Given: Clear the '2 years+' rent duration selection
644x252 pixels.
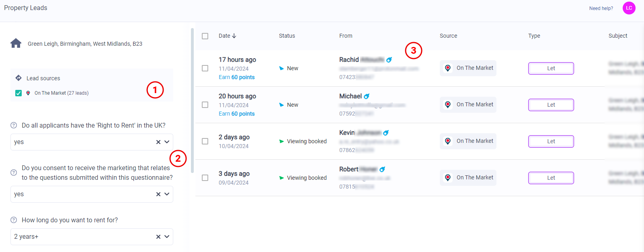Looking at the screenshot, I should (158, 237).
